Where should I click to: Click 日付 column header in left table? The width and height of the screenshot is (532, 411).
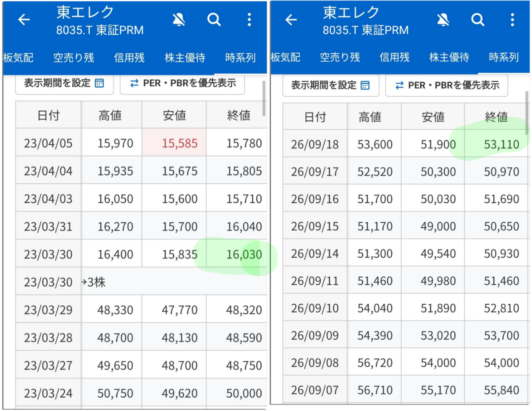pyautogui.click(x=48, y=115)
